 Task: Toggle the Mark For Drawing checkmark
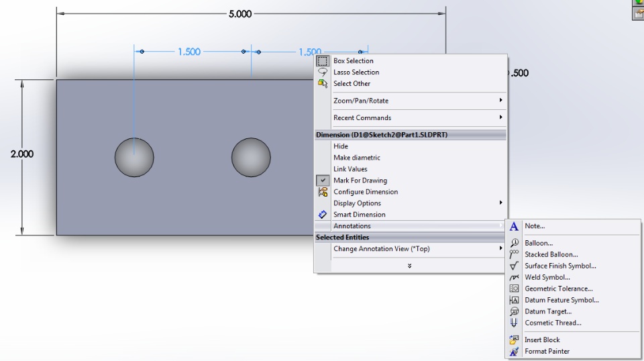[323, 180]
